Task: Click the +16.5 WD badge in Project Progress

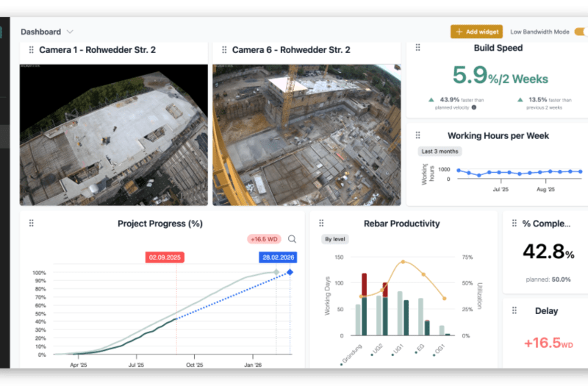Action: (264, 239)
